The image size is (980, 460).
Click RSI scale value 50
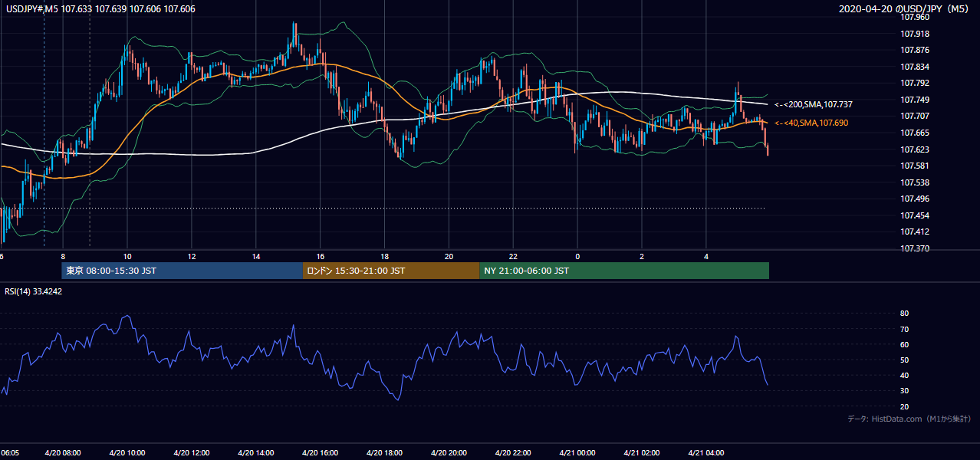pyautogui.click(x=904, y=360)
